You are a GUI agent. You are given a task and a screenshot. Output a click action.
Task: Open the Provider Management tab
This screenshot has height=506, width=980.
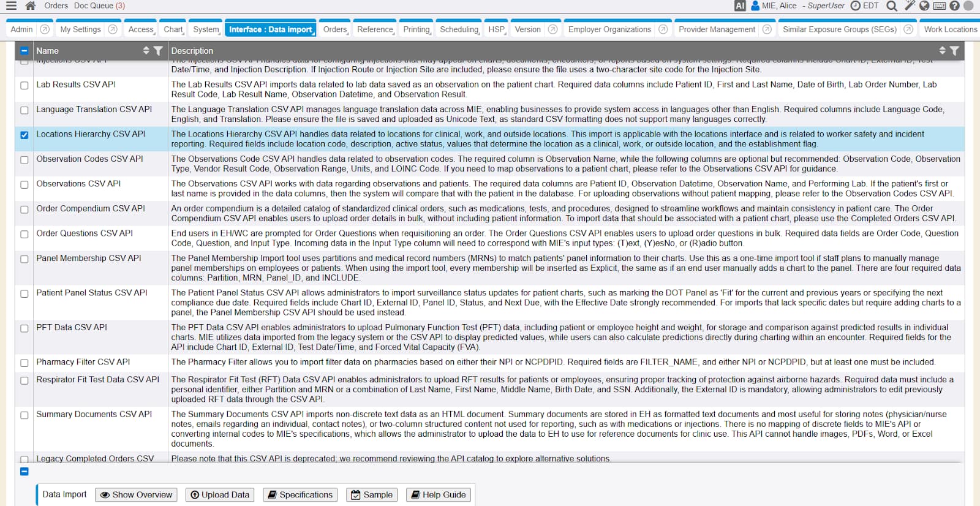tap(717, 29)
